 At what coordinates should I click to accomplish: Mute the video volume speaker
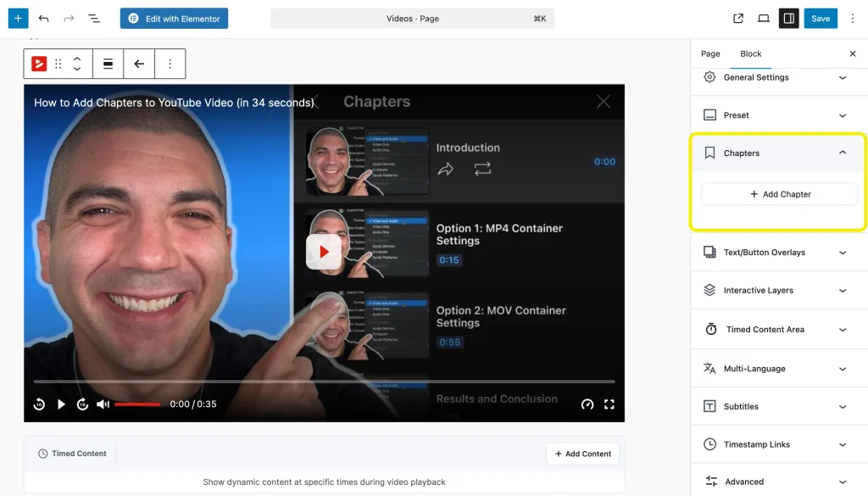pyautogui.click(x=103, y=404)
